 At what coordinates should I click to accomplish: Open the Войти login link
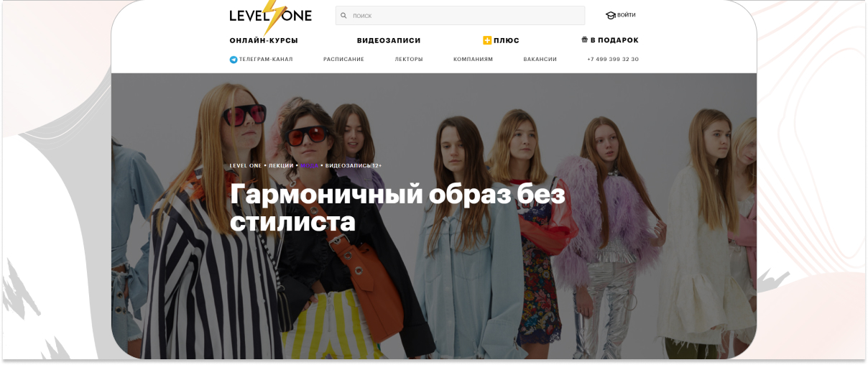(x=627, y=15)
